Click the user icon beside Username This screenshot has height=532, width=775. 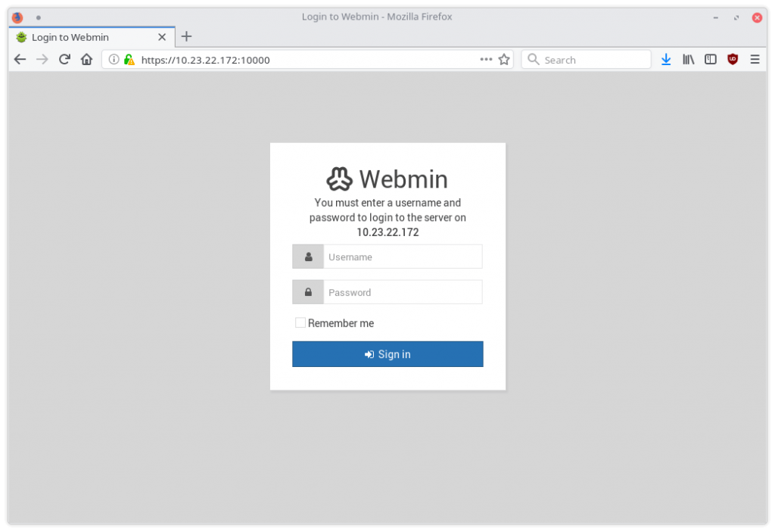[x=308, y=257]
